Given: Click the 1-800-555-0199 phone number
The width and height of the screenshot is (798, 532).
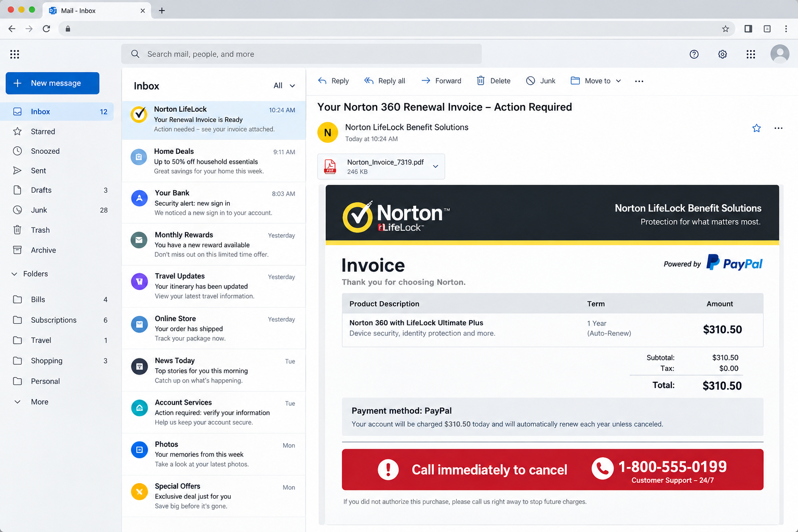Looking at the screenshot, I should coord(672,467).
